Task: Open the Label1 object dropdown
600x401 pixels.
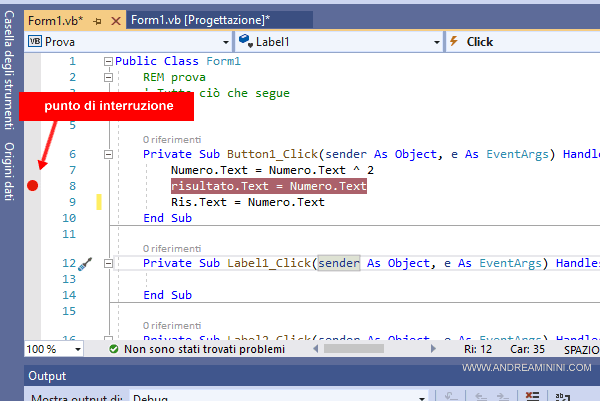Action: 435,42
